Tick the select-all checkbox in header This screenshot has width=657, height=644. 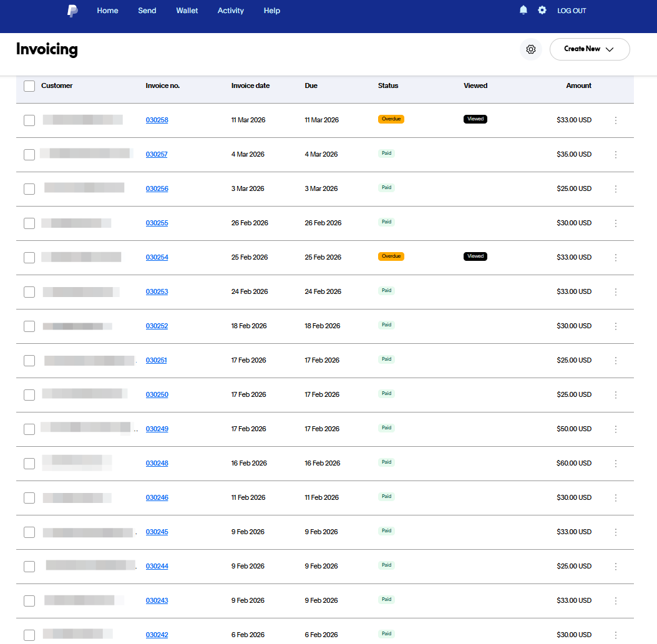[29, 86]
